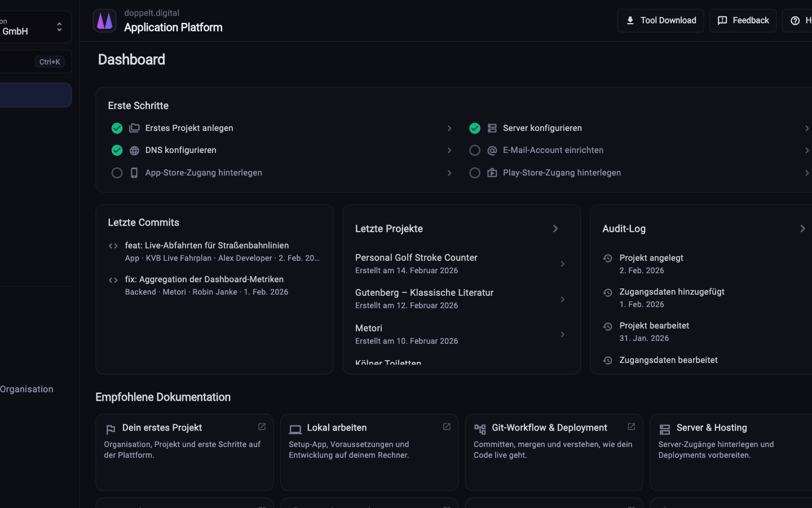Click history icon beside Zugangsdaten hinzugefügt

(x=607, y=292)
